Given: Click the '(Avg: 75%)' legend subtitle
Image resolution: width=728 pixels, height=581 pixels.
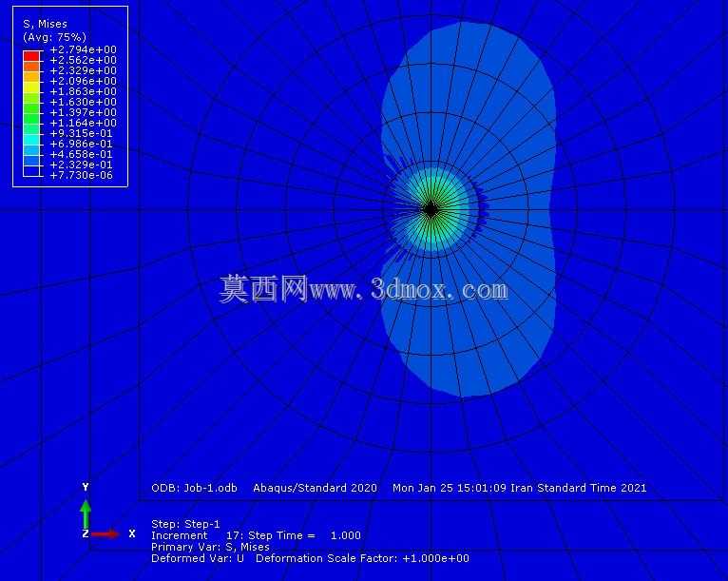Looking at the screenshot, I should coord(54,37).
